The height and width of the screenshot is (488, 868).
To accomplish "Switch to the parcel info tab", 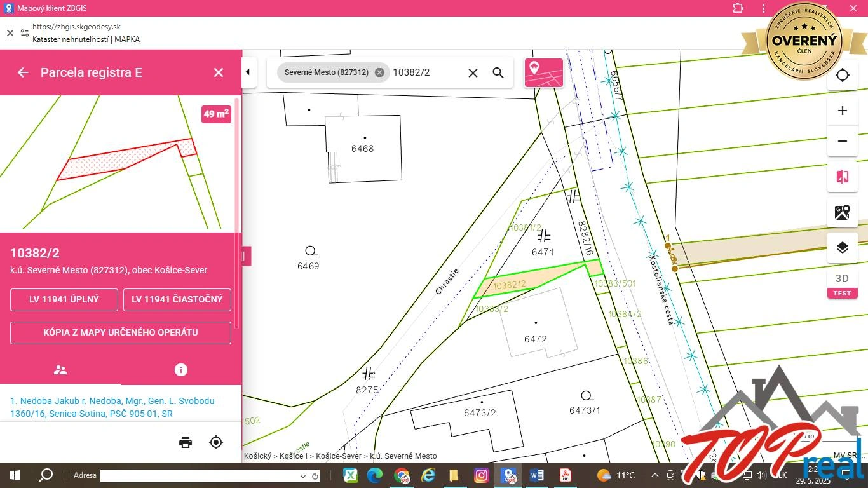I will coord(181,369).
